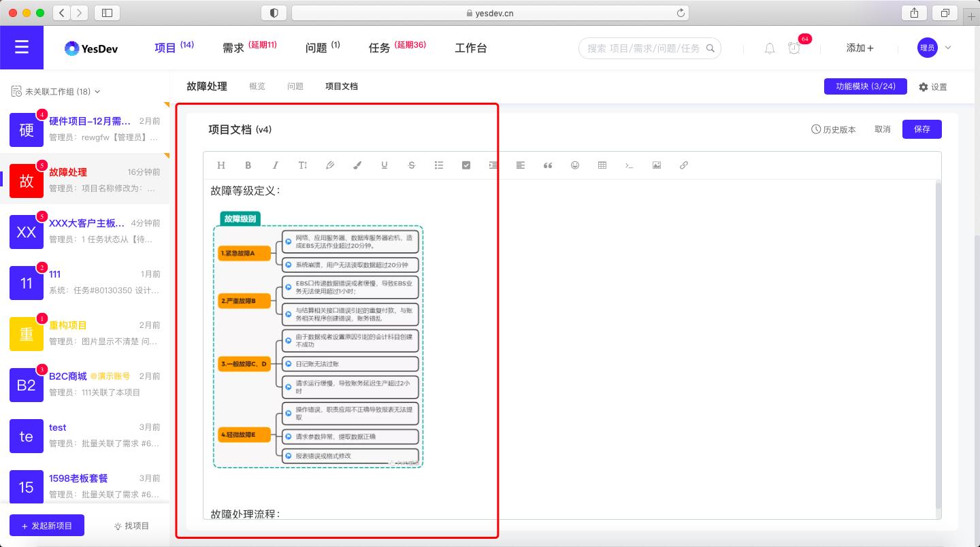Insert a task checklist from the toolbar

coord(465,165)
